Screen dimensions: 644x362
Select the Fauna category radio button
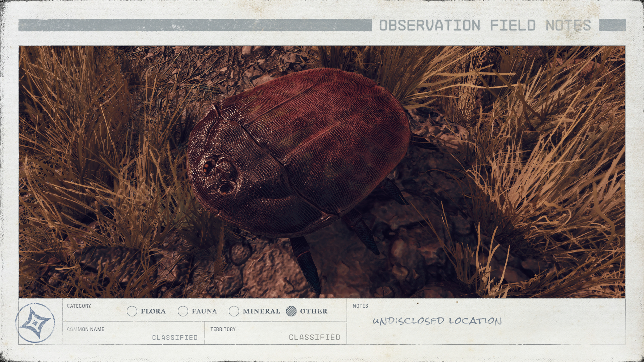click(x=183, y=311)
